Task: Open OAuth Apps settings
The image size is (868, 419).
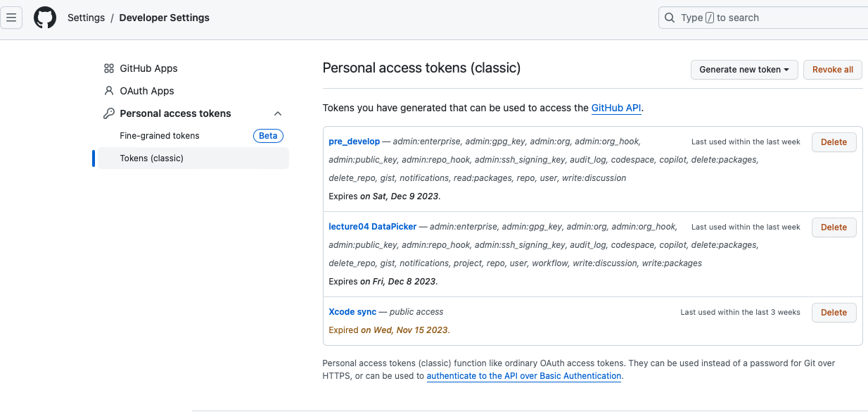Action: click(147, 91)
